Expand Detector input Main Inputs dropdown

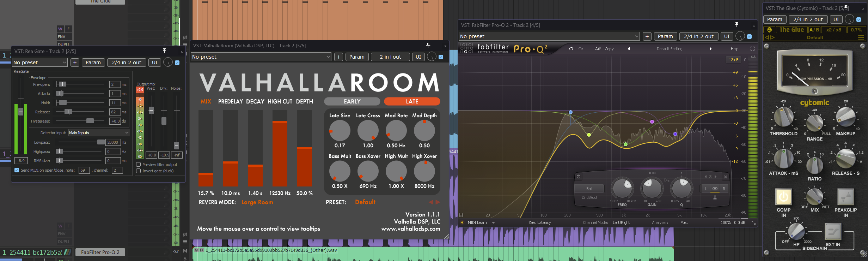(99, 133)
